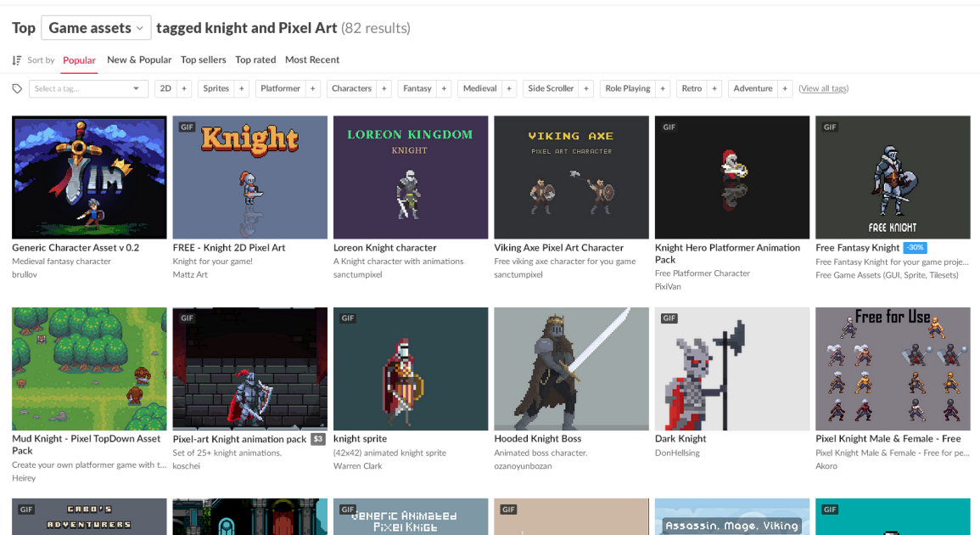Add the Side Scroller tag with its plus button
This screenshot has height=535, width=980.
pos(586,89)
